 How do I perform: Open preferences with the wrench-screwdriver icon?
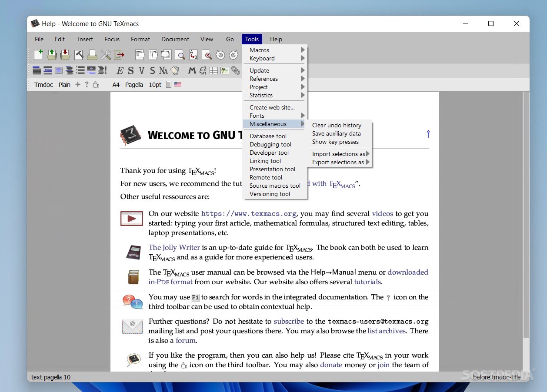[x=106, y=55]
